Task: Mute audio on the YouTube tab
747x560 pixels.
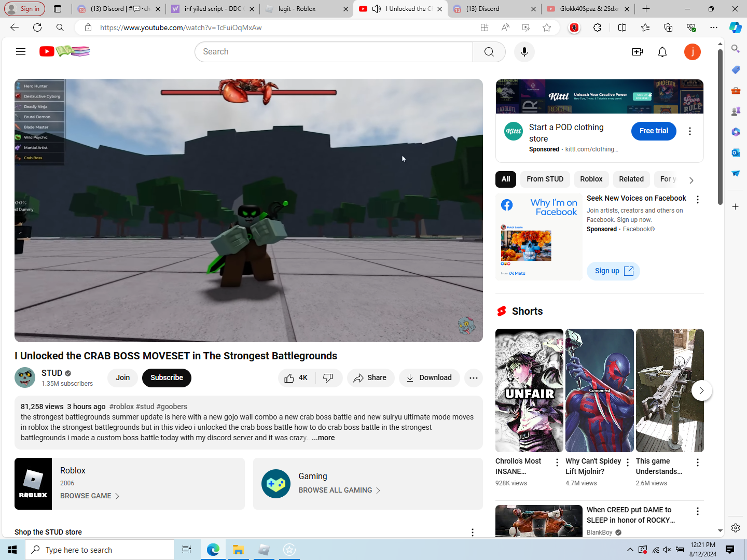Action: tap(377, 9)
